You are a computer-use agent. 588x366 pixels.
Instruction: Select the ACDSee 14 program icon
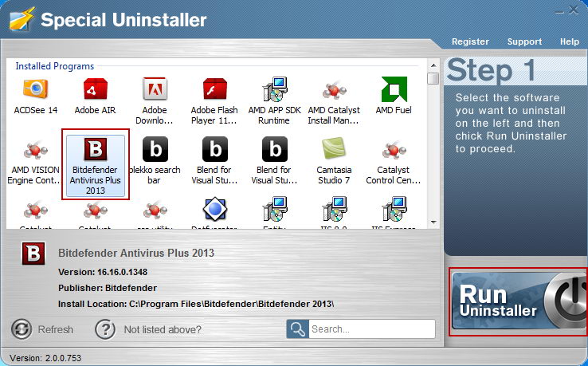(x=36, y=89)
